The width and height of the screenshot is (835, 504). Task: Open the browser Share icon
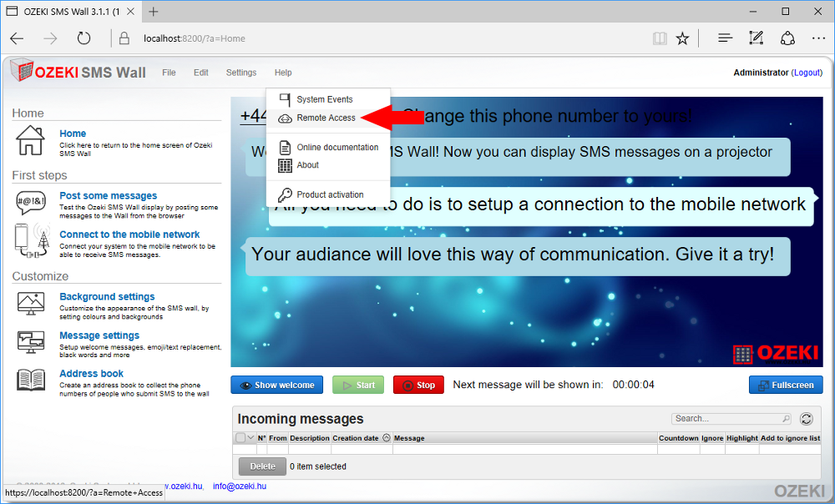click(787, 38)
